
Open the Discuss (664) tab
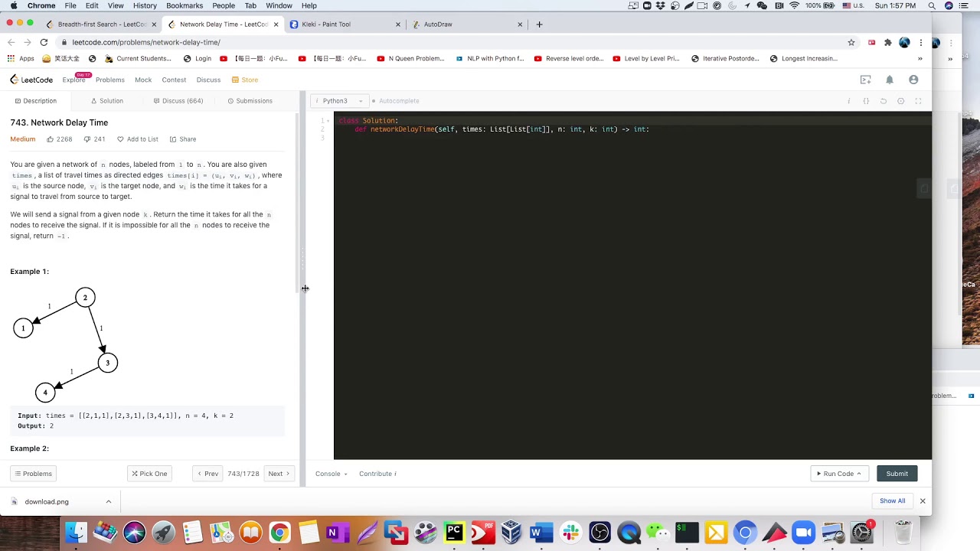[178, 101]
